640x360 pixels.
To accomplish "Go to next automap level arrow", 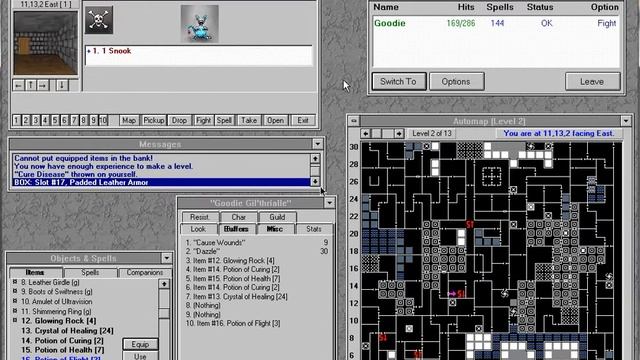I will (x=399, y=133).
